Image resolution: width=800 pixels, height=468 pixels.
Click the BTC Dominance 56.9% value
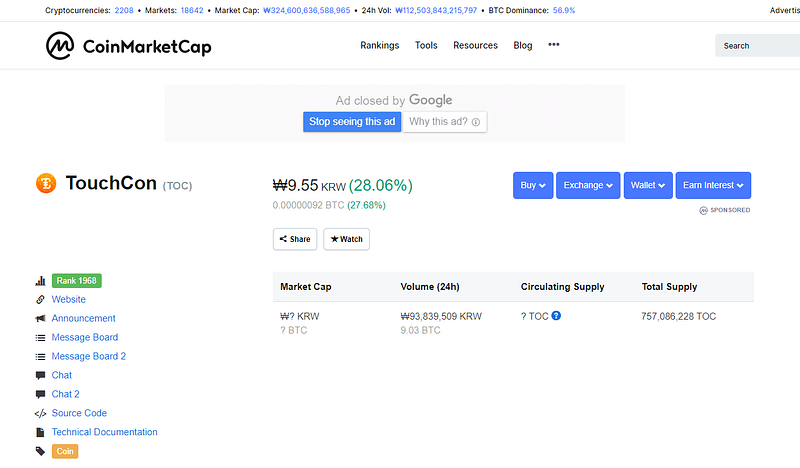tap(564, 10)
